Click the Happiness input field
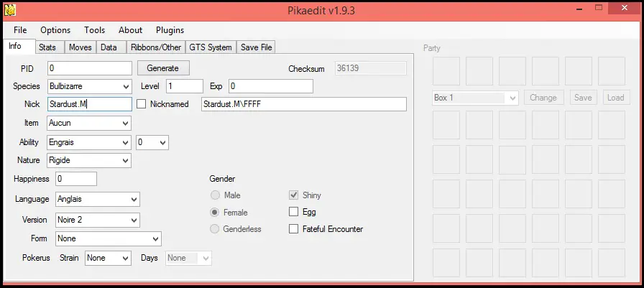The image size is (644, 288). pos(76,179)
